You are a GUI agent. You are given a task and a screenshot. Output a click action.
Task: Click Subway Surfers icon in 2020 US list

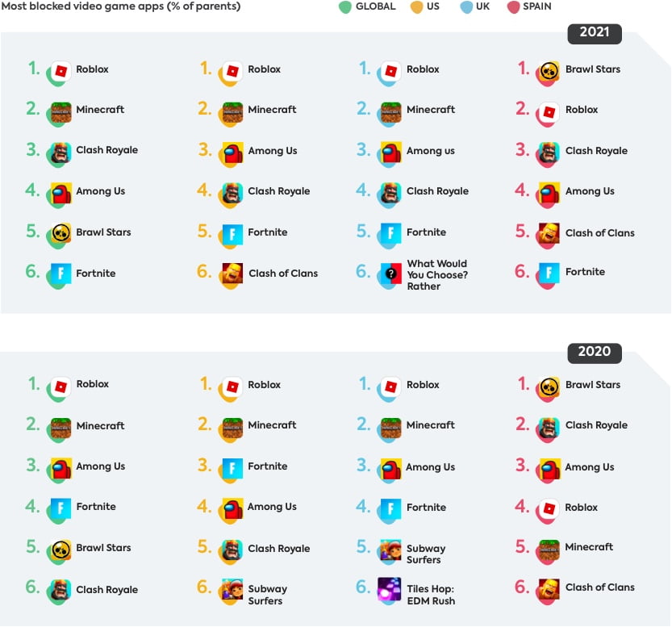[232, 591]
